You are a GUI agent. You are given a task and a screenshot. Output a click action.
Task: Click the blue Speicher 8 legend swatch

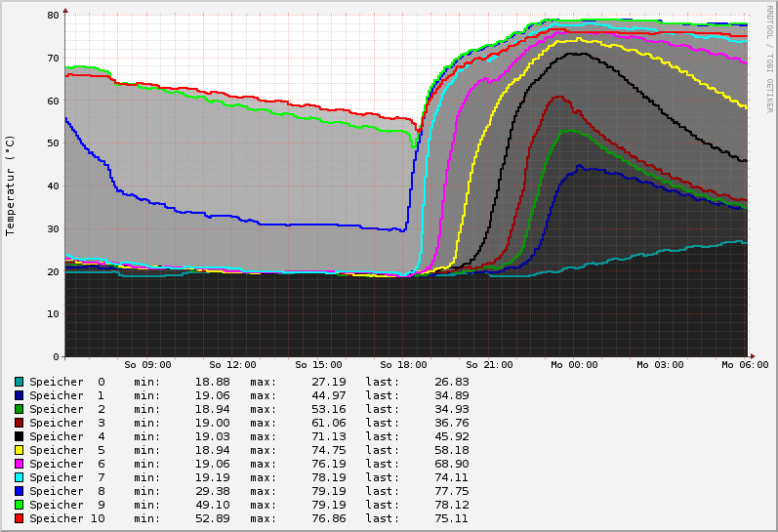tap(19, 491)
